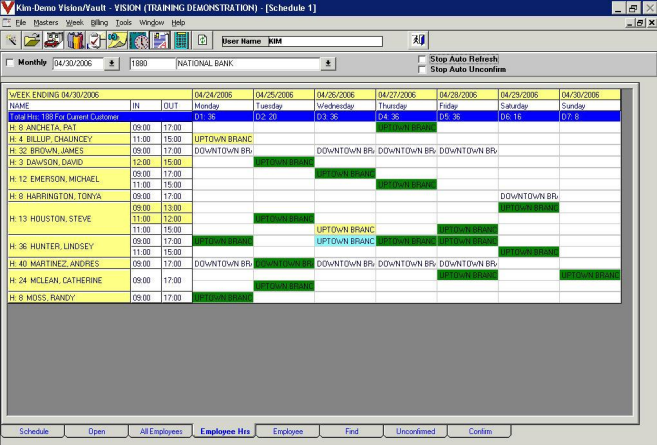
Task: Click Ancheta's Thursday UPTOWN BRANC shift
Action: 406,127
